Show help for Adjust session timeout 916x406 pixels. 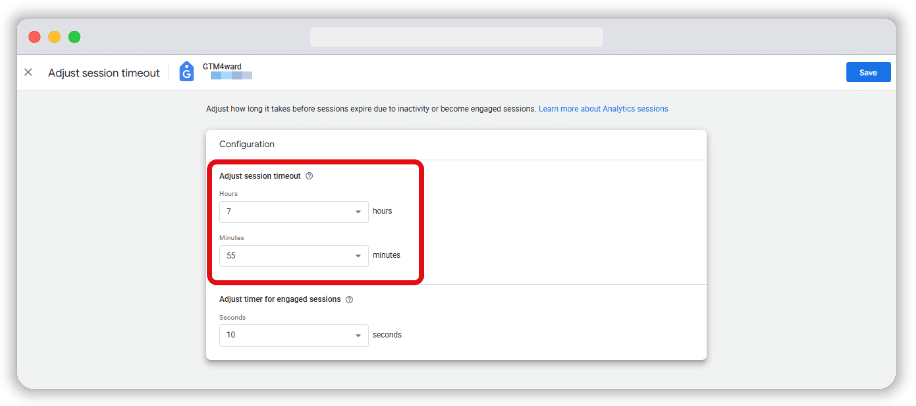(310, 176)
